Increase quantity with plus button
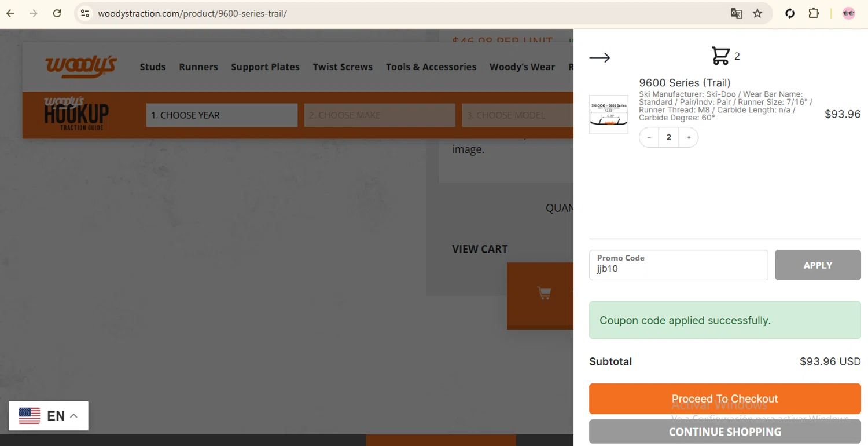 (x=689, y=137)
